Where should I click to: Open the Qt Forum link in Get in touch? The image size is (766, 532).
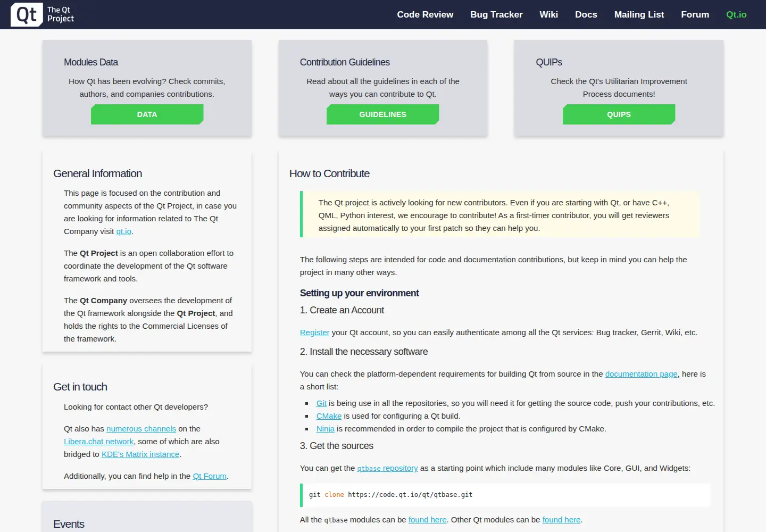(210, 476)
